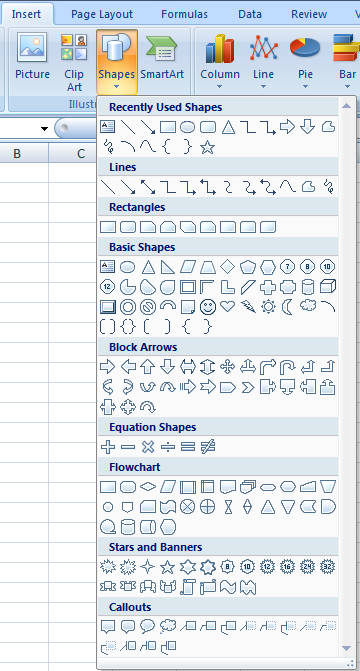Expand the Name Box dropdown arrow
Screen dimensions: 360x671
(x=45, y=129)
